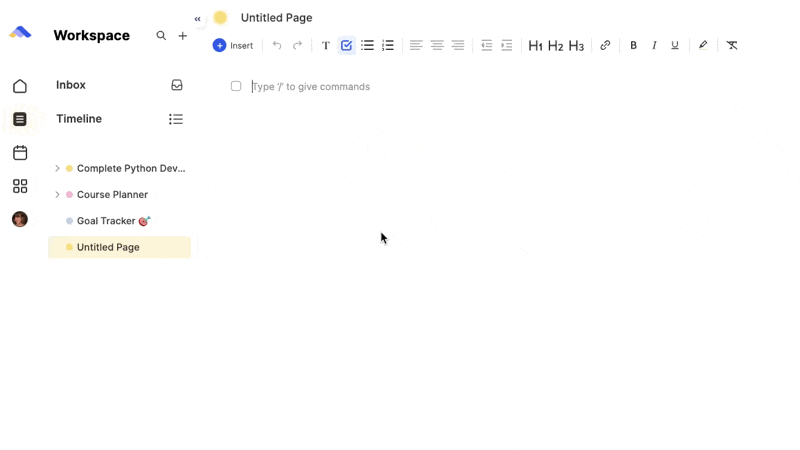Clear formatting with the crossed T icon
Image resolution: width=800 pixels, height=450 pixels.
click(x=732, y=45)
